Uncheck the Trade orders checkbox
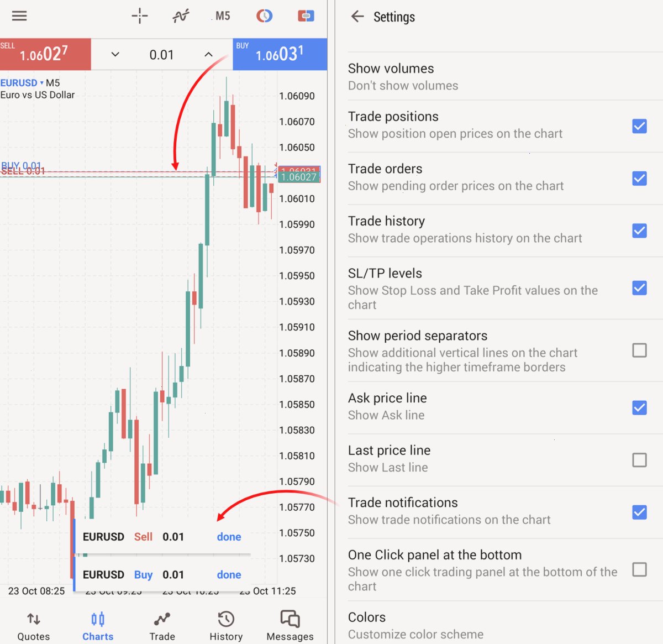663x644 pixels. (x=639, y=179)
